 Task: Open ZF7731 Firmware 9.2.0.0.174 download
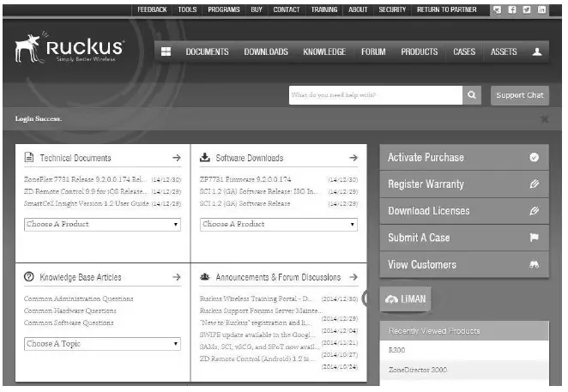tap(245, 179)
